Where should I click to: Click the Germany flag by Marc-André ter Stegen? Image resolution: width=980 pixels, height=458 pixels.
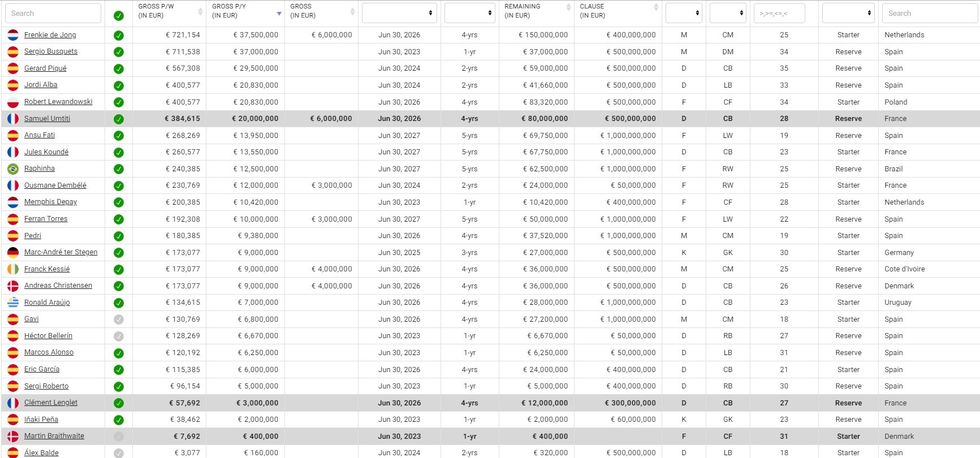(x=13, y=253)
